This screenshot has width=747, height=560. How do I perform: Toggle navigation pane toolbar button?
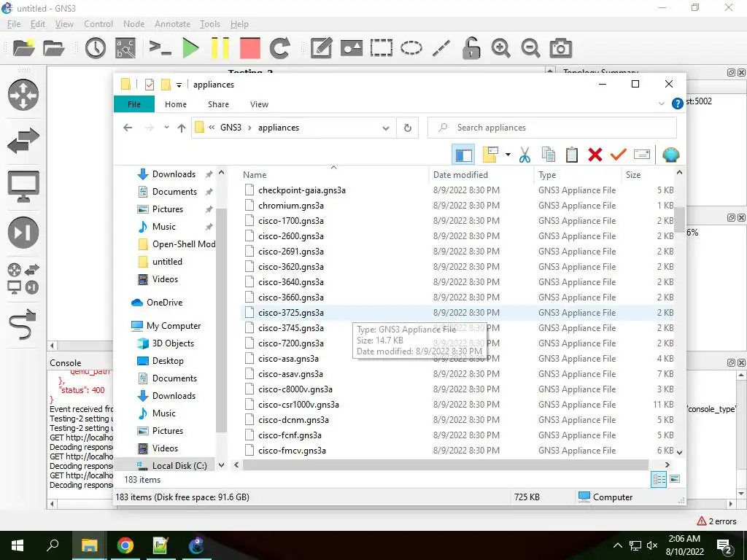pyautogui.click(x=463, y=155)
